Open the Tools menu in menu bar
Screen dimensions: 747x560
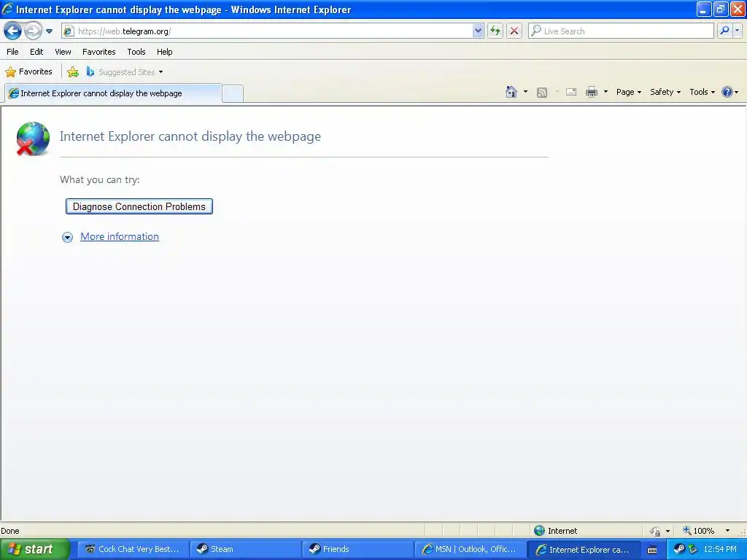tap(136, 52)
